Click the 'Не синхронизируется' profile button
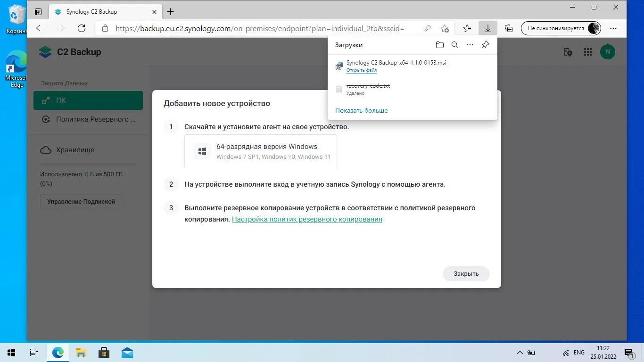This screenshot has height=362, width=644. tap(561, 28)
